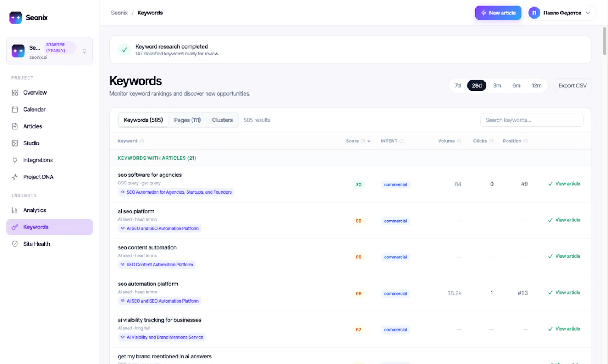The height and width of the screenshot is (364, 608).
Task: Click commercial tag for ai visibility tracking
Action: [395, 330]
